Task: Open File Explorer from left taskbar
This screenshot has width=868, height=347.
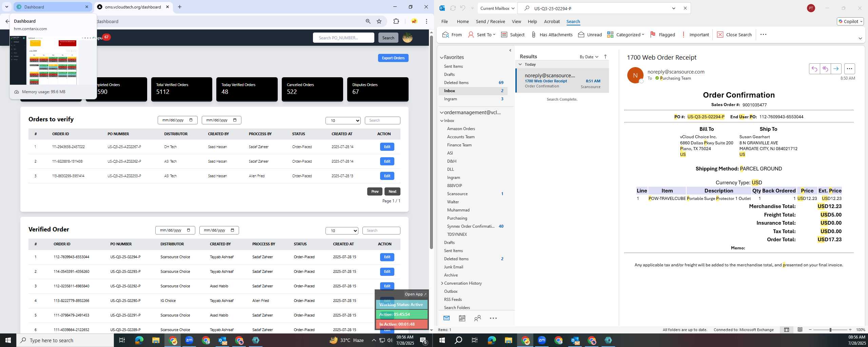Action: [156, 340]
